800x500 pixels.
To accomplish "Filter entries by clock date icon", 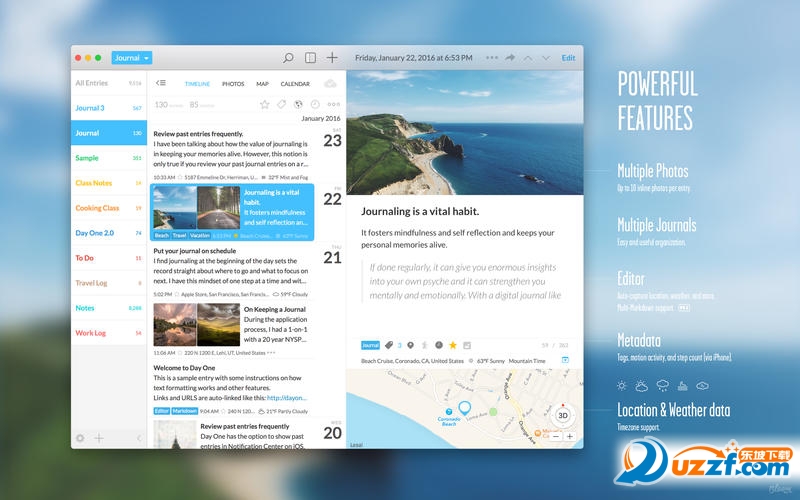I will coord(315,104).
